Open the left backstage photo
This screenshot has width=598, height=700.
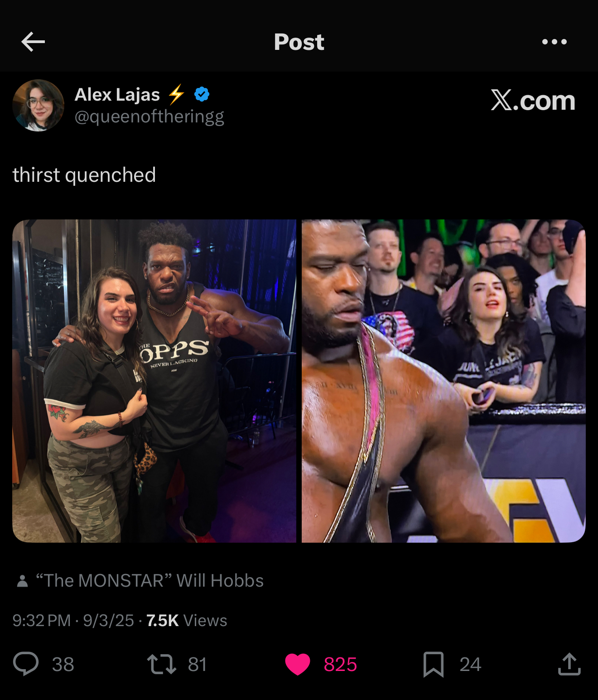point(154,381)
